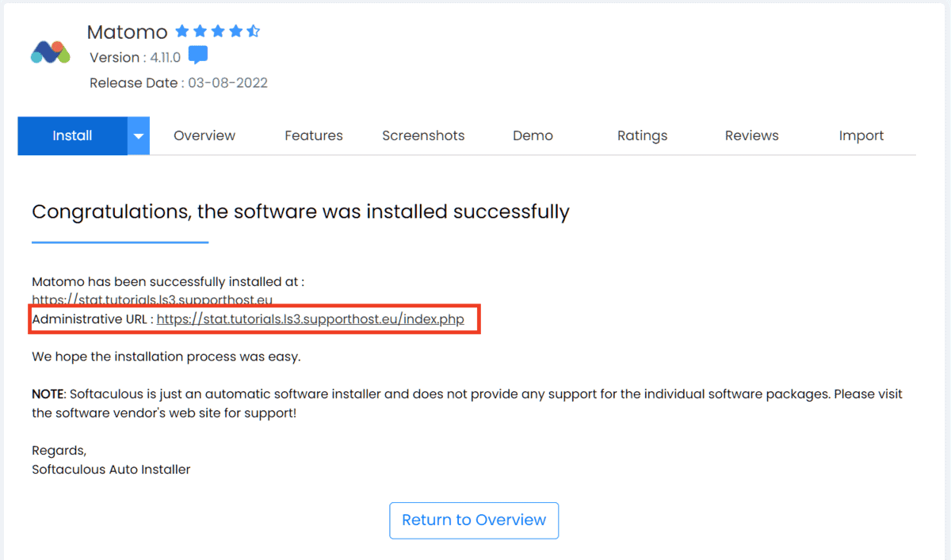This screenshot has width=951, height=560.
Task: Click the Matomo logo icon
Action: pos(50,51)
